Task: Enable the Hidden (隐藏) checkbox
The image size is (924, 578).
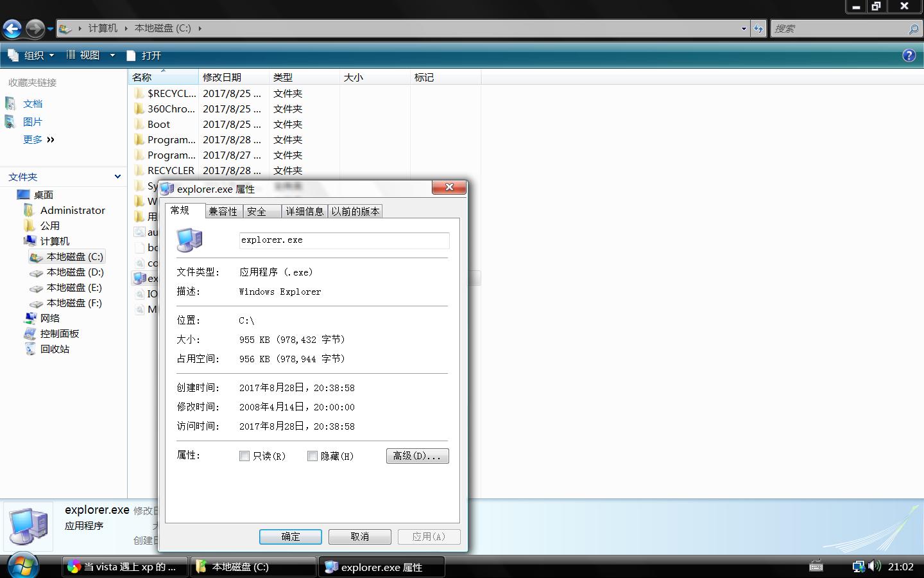Action: tap(312, 456)
